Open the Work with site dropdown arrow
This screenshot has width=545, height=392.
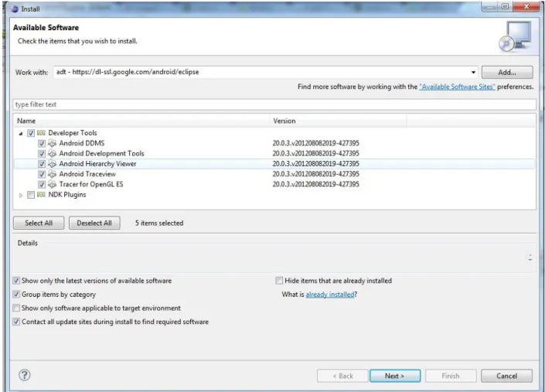(473, 72)
